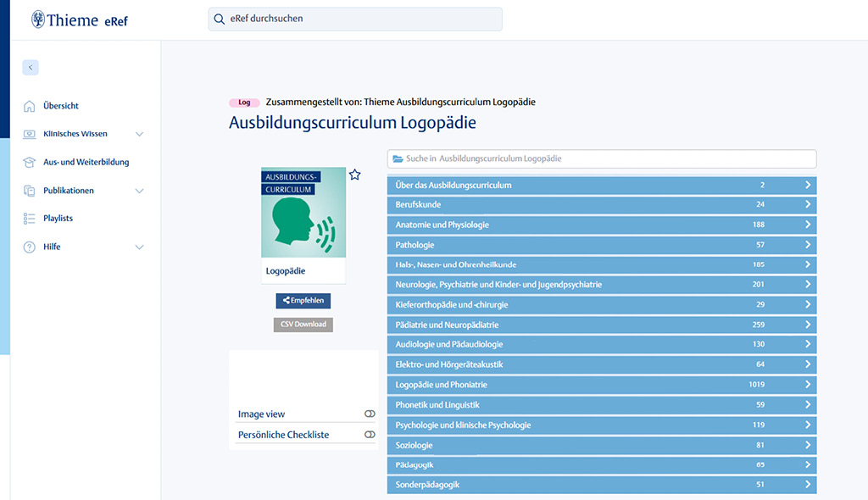Image resolution: width=868 pixels, height=500 pixels.
Task: Expand Pädiatrie und Neuropädiatrie chevron
Action: coord(808,325)
